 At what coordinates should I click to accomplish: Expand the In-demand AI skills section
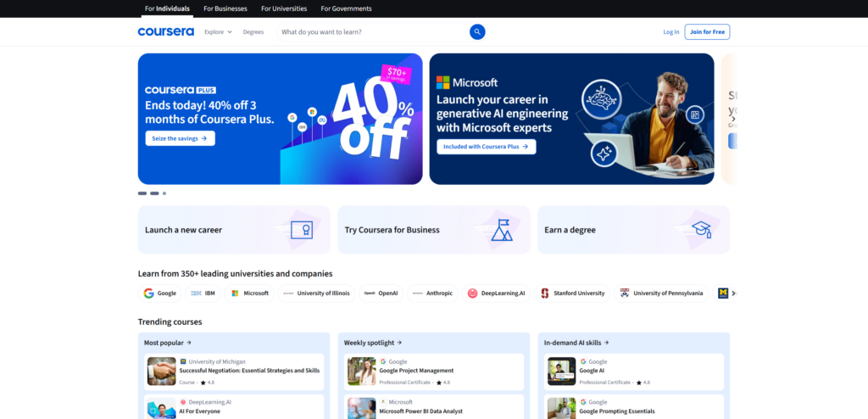point(576,343)
